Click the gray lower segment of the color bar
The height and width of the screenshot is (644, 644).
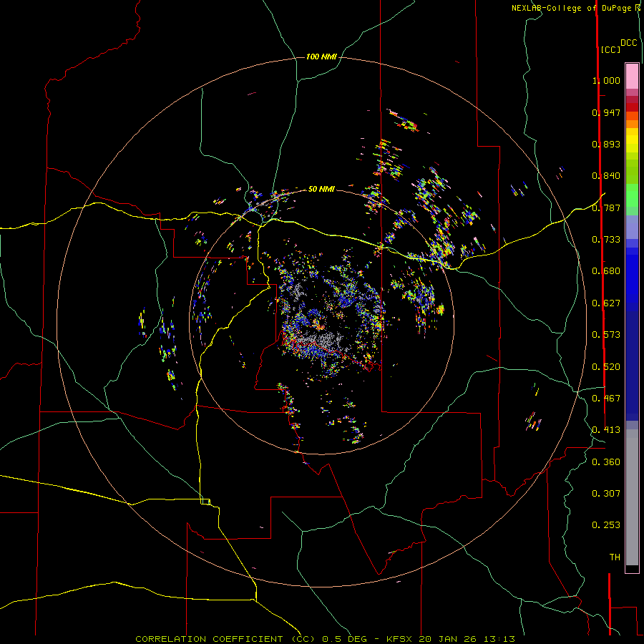coord(632,497)
